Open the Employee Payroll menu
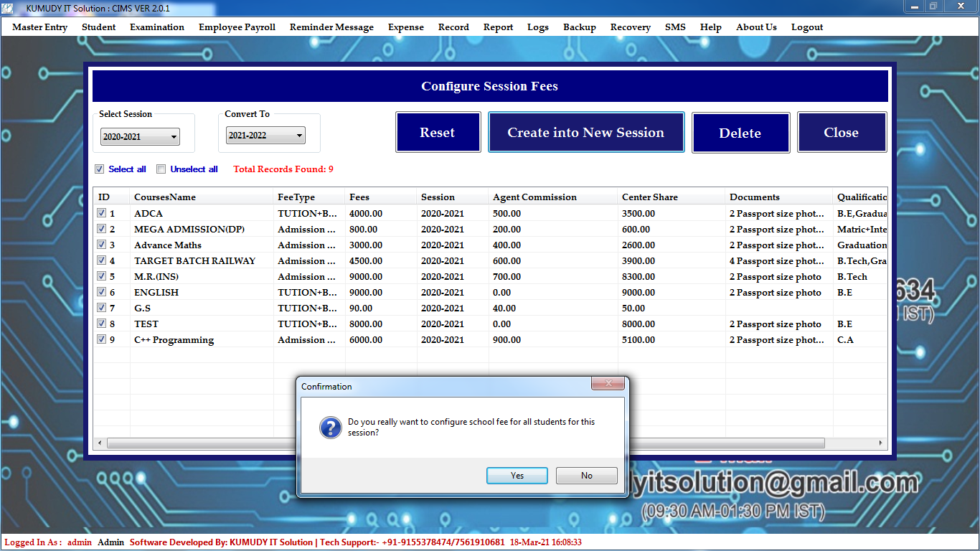This screenshot has width=980, height=551. 237,27
